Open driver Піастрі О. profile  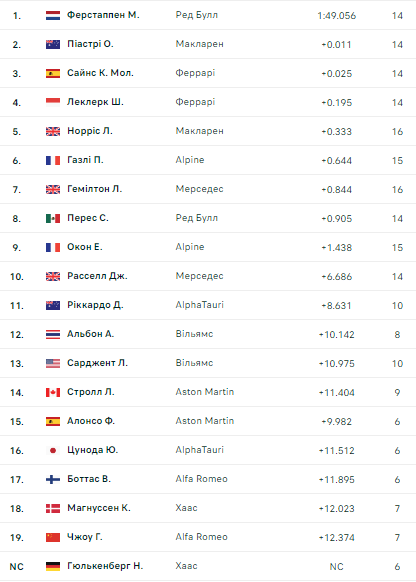90,44
